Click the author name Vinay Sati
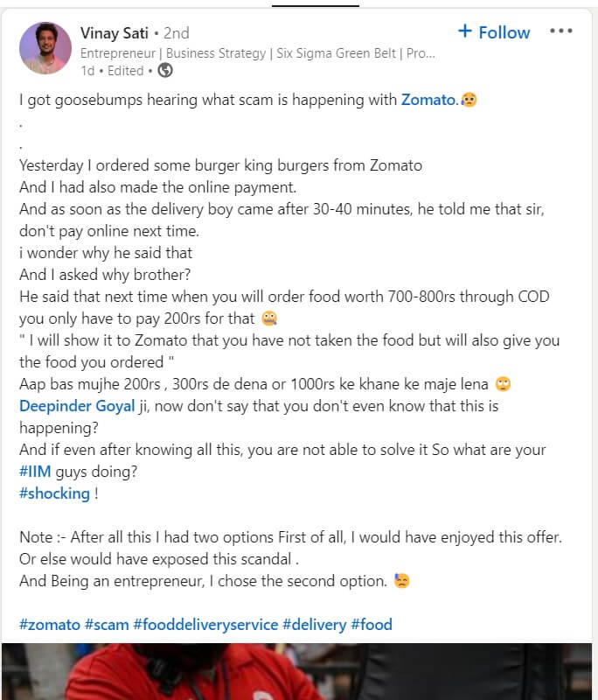 point(114,32)
